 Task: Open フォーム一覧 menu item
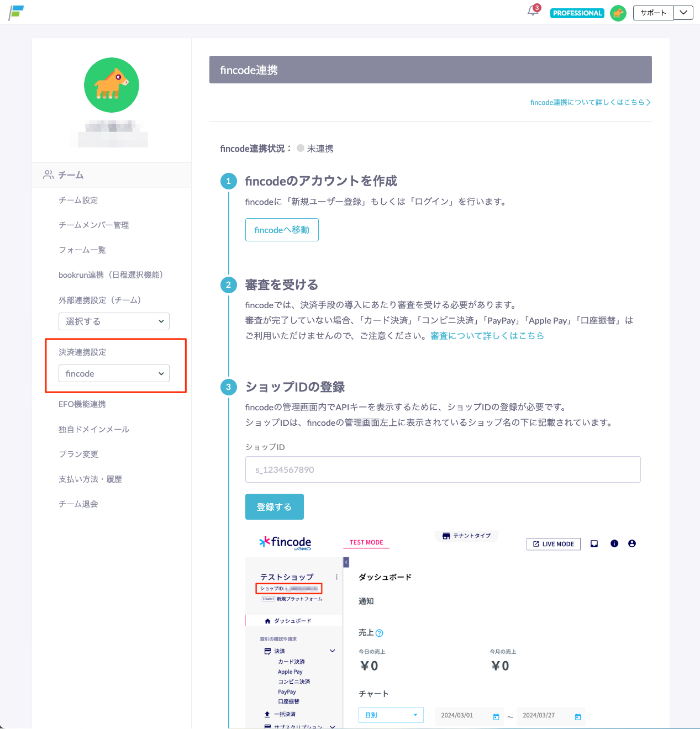point(82,250)
